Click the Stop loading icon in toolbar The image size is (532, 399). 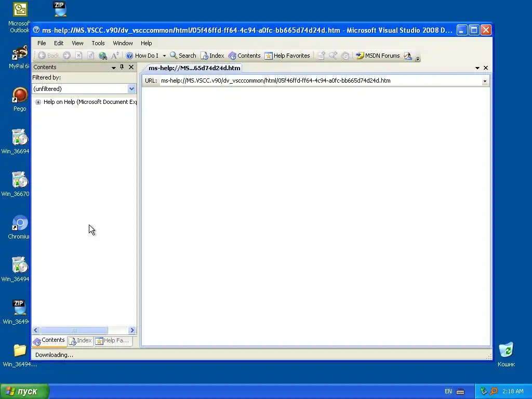(x=79, y=56)
